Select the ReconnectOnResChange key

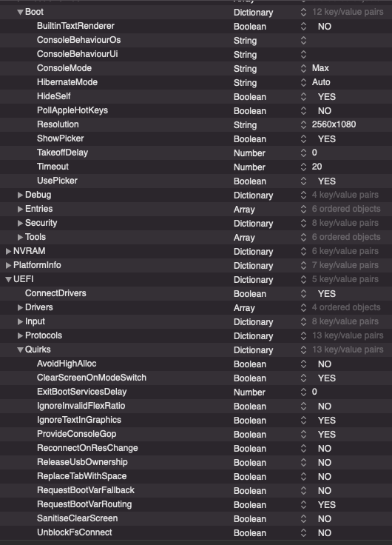[87, 448]
